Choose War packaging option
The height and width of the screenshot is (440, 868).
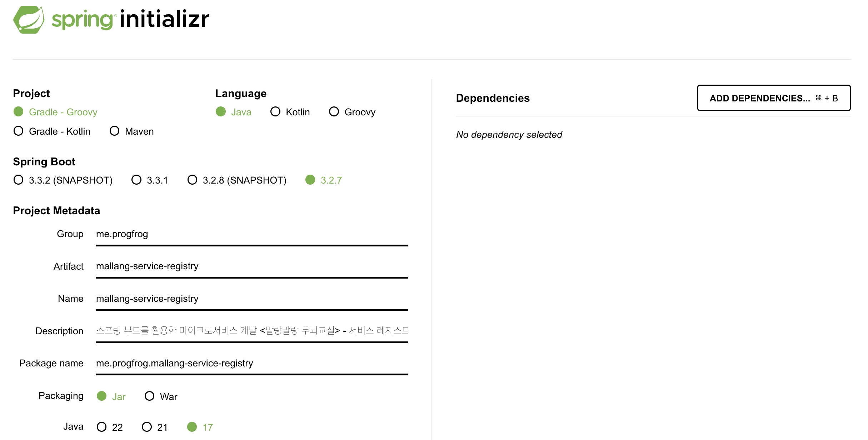(149, 396)
